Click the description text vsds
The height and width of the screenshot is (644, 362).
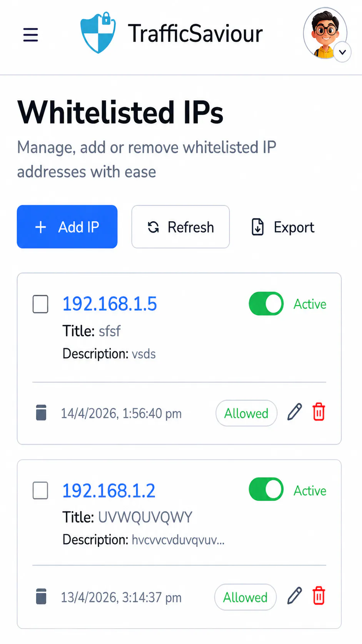pyautogui.click(x=144, y=354)
